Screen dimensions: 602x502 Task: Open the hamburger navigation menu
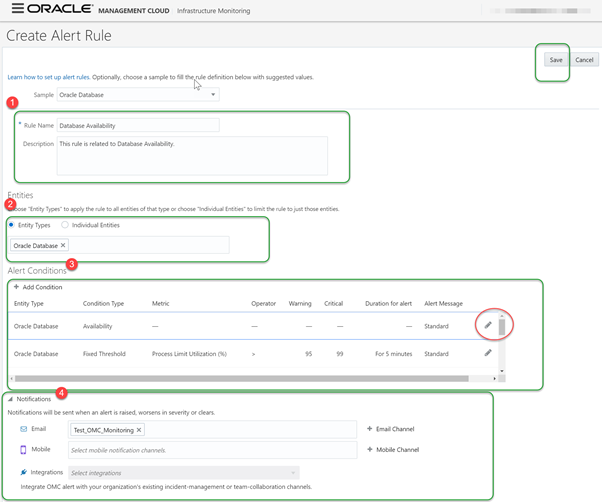tap(18, 8)
